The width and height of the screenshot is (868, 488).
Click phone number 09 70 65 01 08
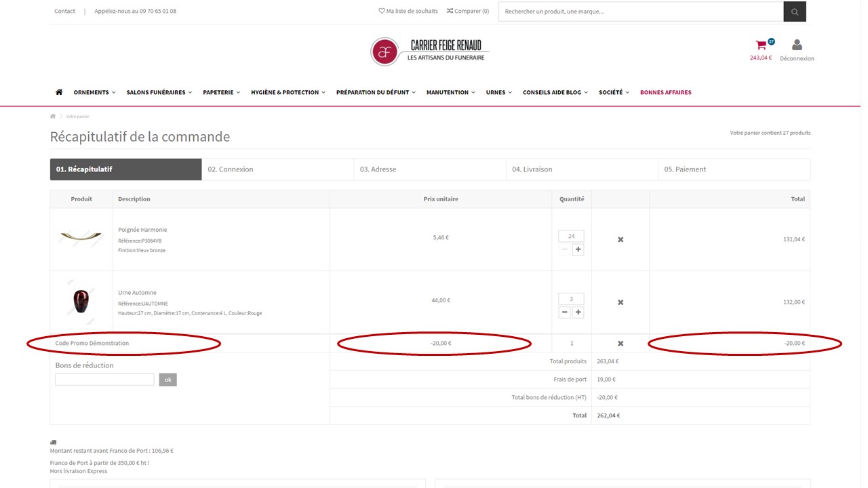pos(157,11)
